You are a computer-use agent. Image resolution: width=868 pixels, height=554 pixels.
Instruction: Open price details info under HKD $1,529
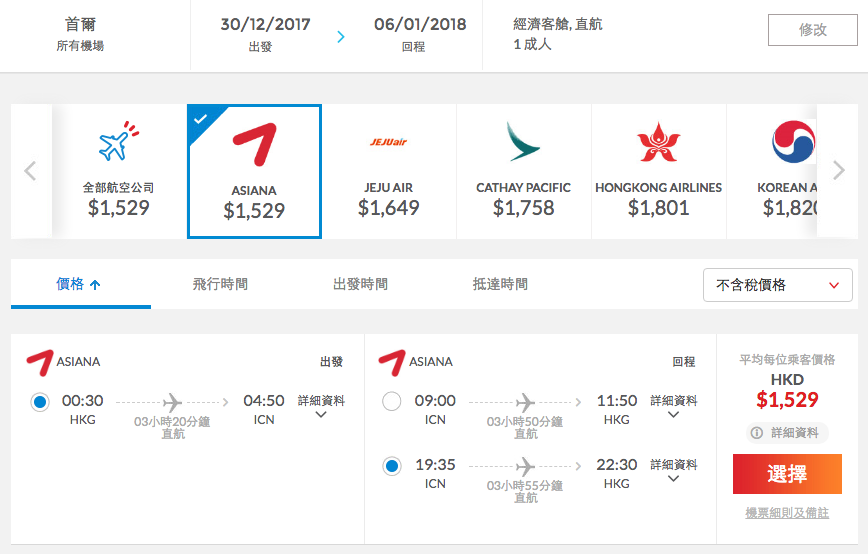(787, 433)
